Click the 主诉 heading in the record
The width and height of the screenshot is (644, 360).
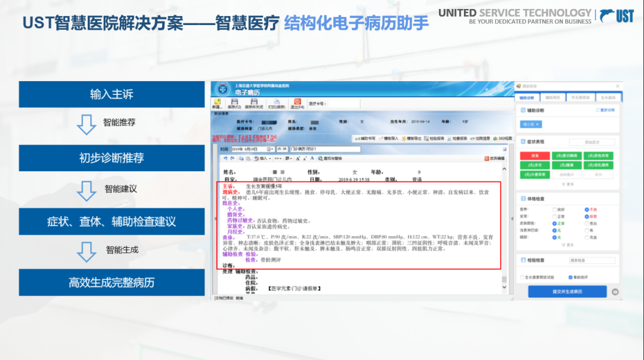pos(228,186)
